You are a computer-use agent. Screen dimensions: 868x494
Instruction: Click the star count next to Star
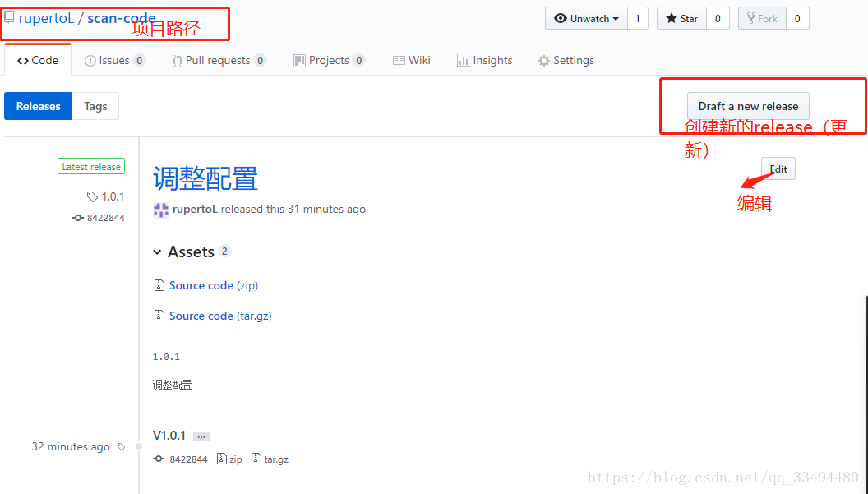pyautogui.click(x=718, y=18)
